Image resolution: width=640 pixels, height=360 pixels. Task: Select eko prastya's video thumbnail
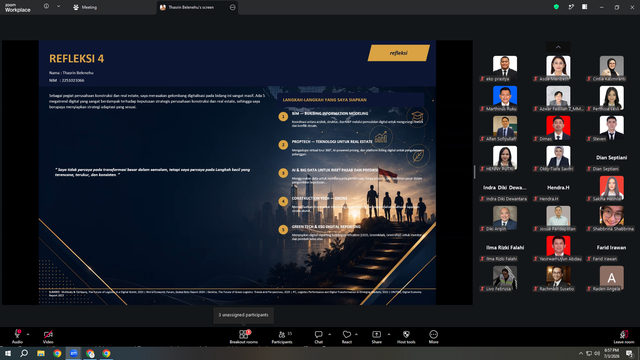[x=504, y=68]
